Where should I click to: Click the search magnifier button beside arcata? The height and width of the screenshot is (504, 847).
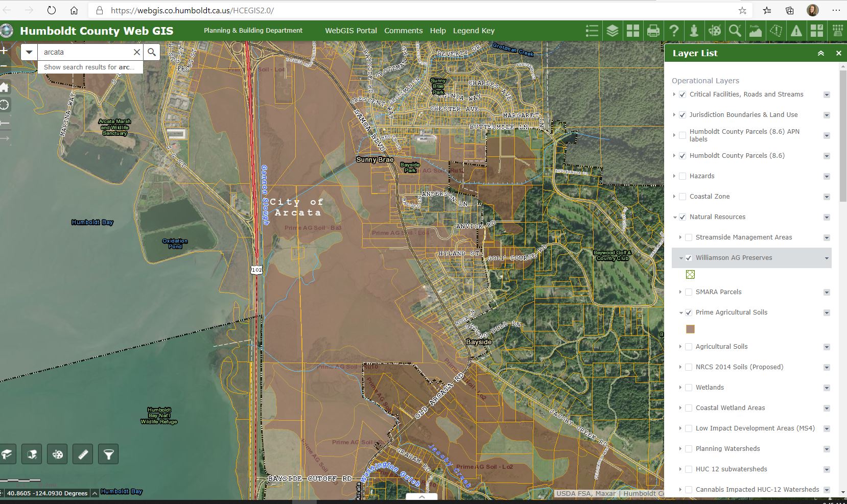(x=152, y=52)
